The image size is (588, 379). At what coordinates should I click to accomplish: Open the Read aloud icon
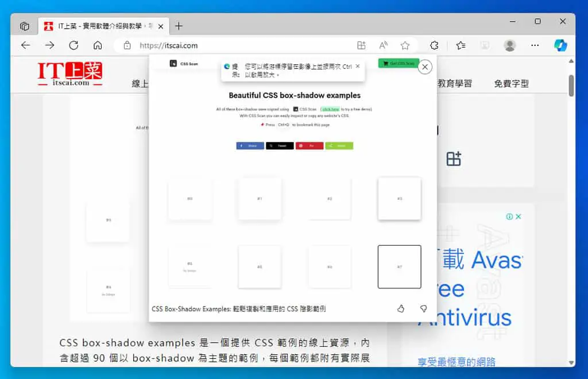[x=383, y=45]
